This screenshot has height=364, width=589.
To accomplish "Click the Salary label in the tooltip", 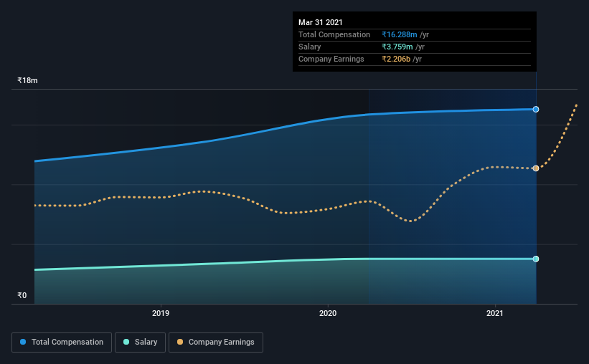I will click(x=309, y=47).
